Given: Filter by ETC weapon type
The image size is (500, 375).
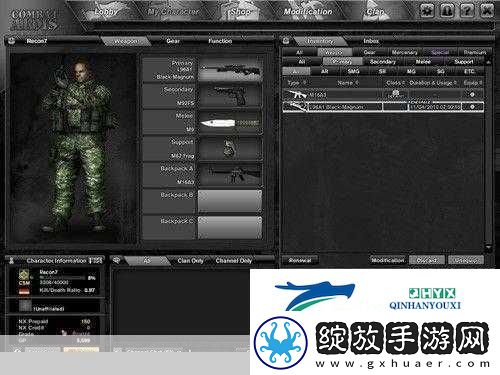Looking at the screenshot, I should 469,71.
